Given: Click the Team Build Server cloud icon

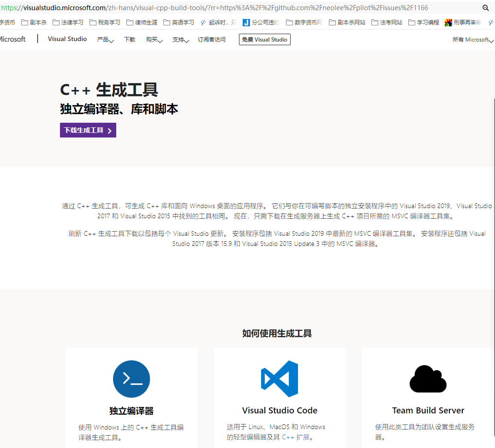Looking at the screenshot, I should pos(428,379).
